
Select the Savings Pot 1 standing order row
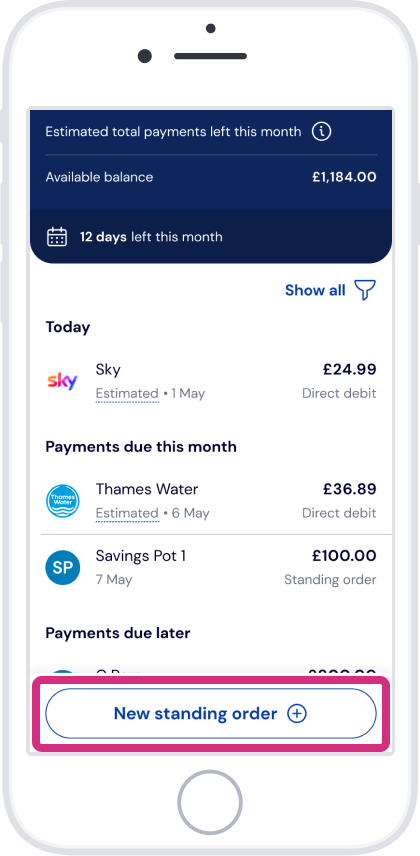tap(211, 567)
